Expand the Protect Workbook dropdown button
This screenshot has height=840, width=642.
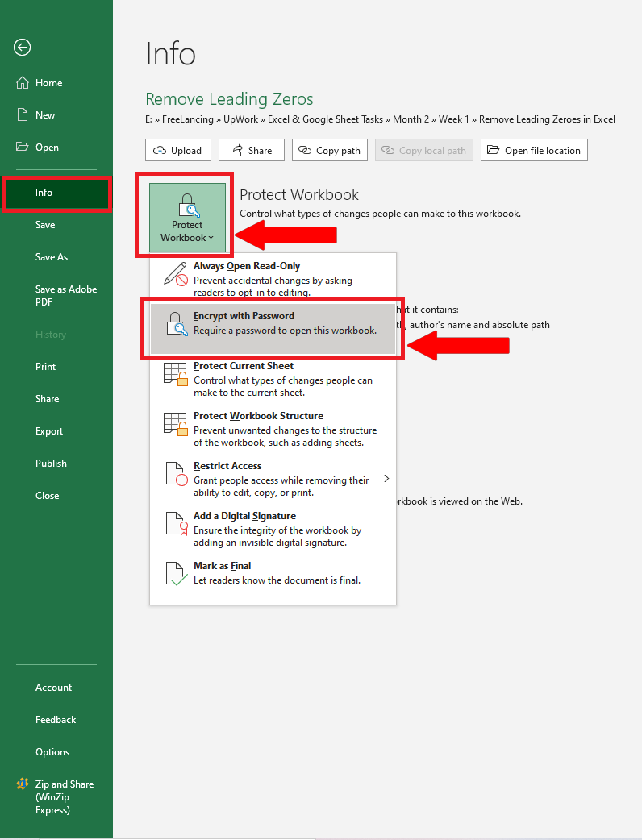pyautogui.click(x=187, y=218)
